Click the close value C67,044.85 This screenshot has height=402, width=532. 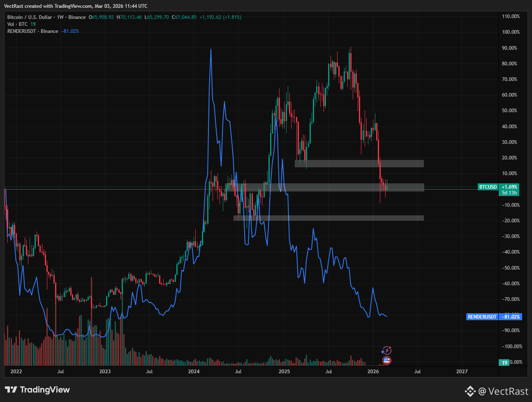coord(184,17)
